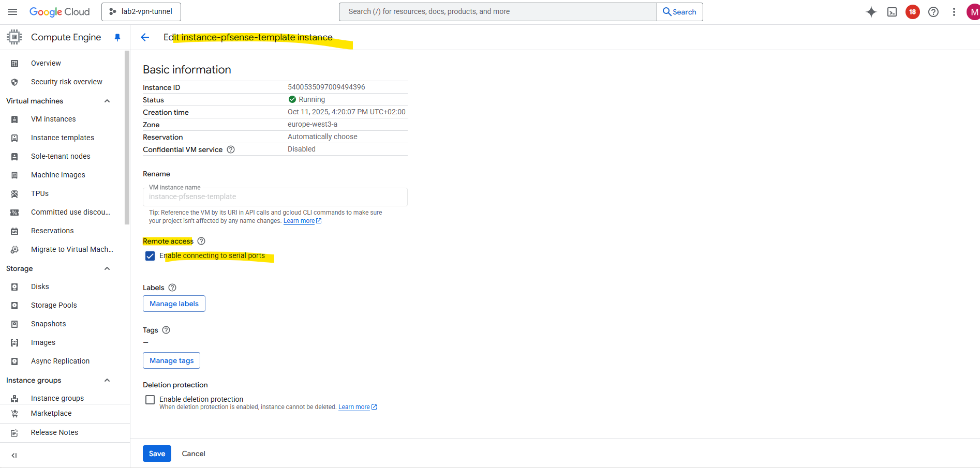Click the Committed use discounts percent icon
Viewport: 980px width, 468px height.
click(x=14, y=212)
